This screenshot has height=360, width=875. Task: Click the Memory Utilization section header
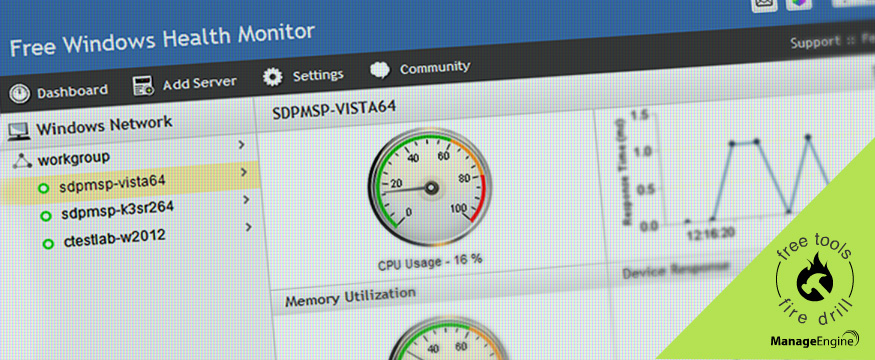[350, 297]
